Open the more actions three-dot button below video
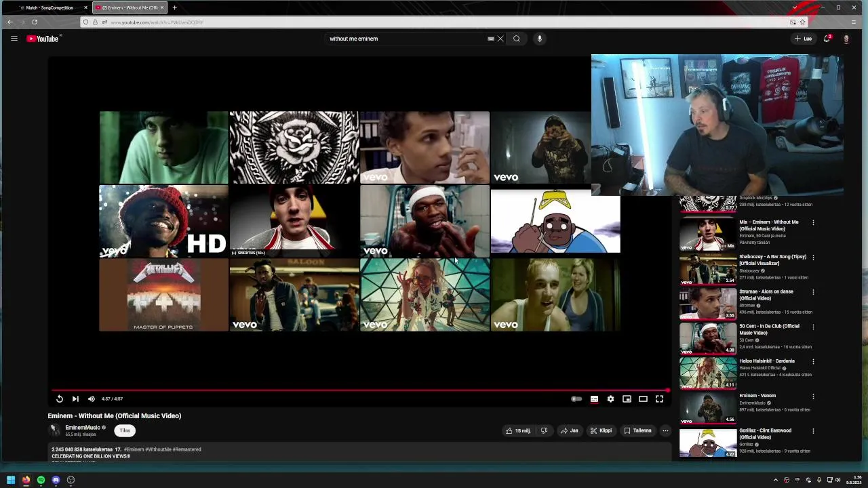The image size is (868, 488). click(665, 430)
